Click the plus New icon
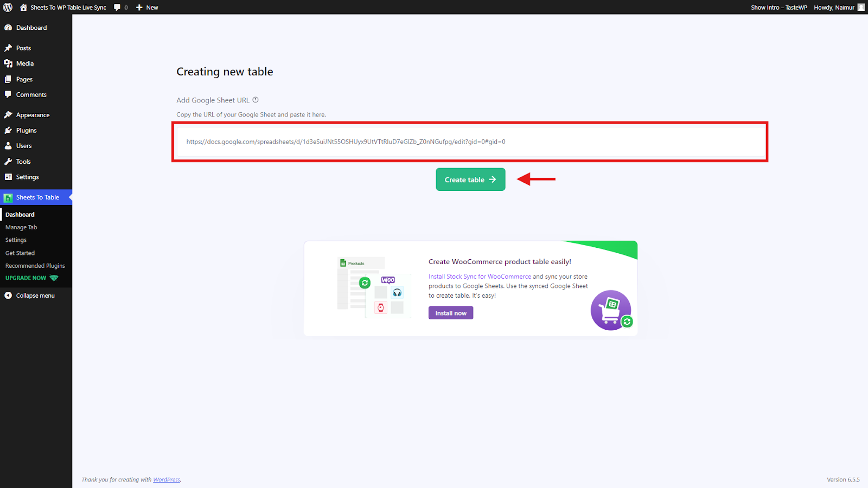The image size is (868, 488). (139, 8)
